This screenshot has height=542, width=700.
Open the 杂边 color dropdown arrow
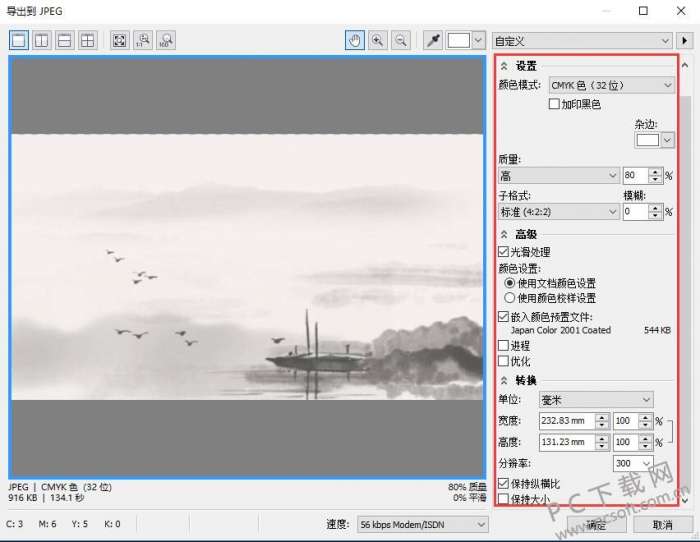tap(667, 140)
